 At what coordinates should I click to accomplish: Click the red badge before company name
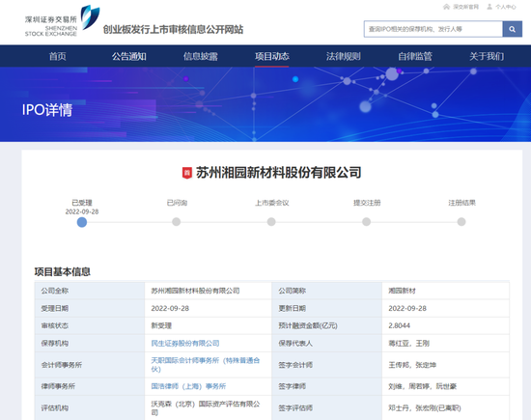click(187, 173)
